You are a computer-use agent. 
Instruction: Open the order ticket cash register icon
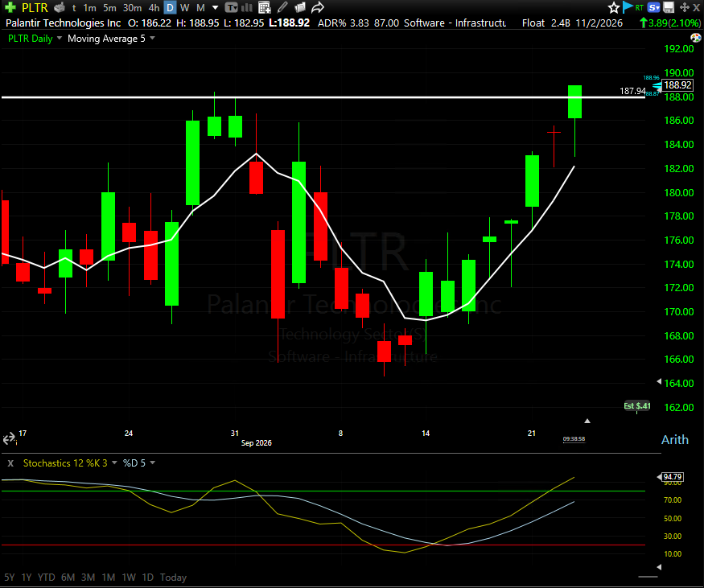click(60, 7)
